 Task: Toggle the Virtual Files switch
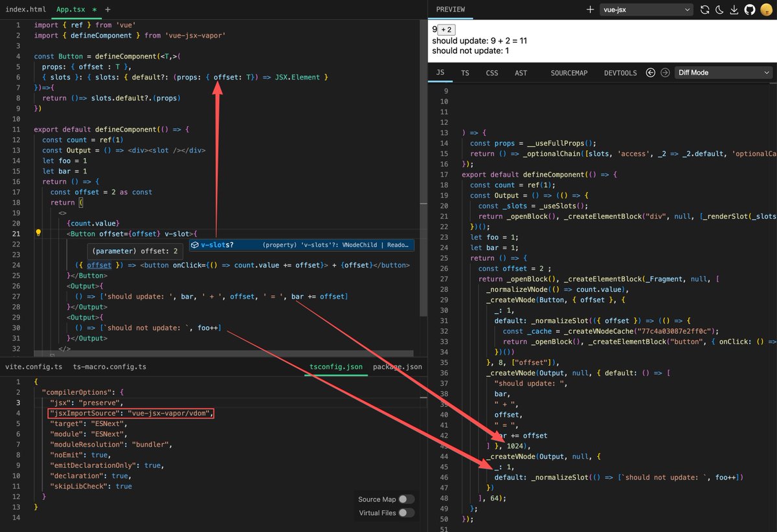tap(407, 513)
